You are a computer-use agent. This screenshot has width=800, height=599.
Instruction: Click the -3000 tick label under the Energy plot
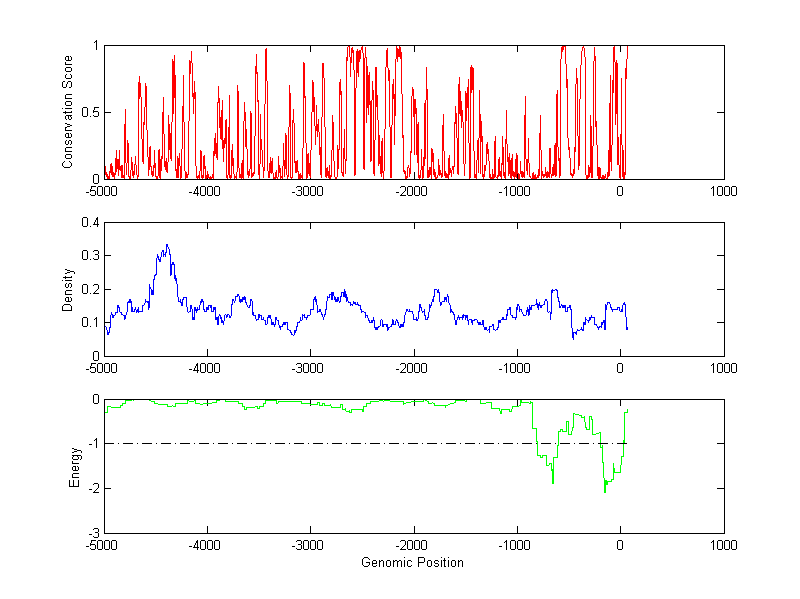pos(309,546)
